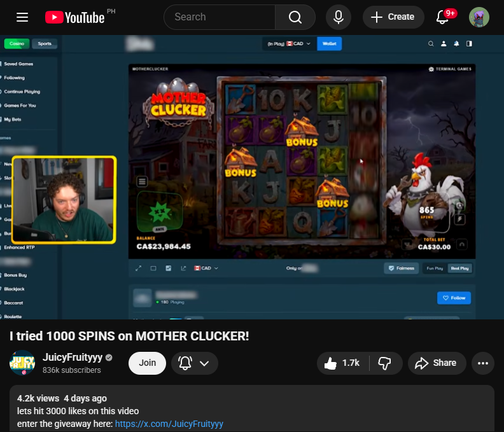Image resolution: width=504 pixels, height=432 pixels.
Task: Select the Casino tab in video
Action: (17, 44)
